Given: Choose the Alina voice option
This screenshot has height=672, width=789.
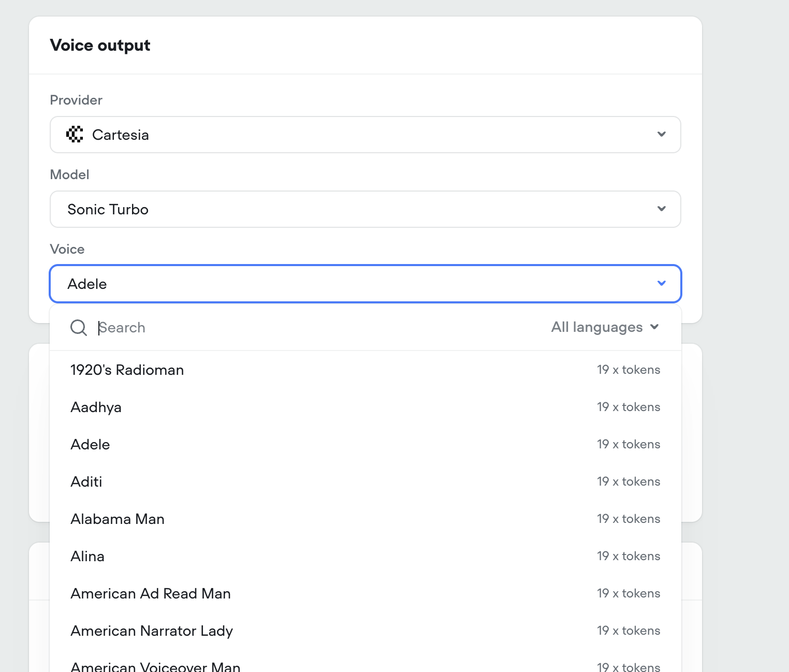Looking at the screenshot, I should (87, 557).
